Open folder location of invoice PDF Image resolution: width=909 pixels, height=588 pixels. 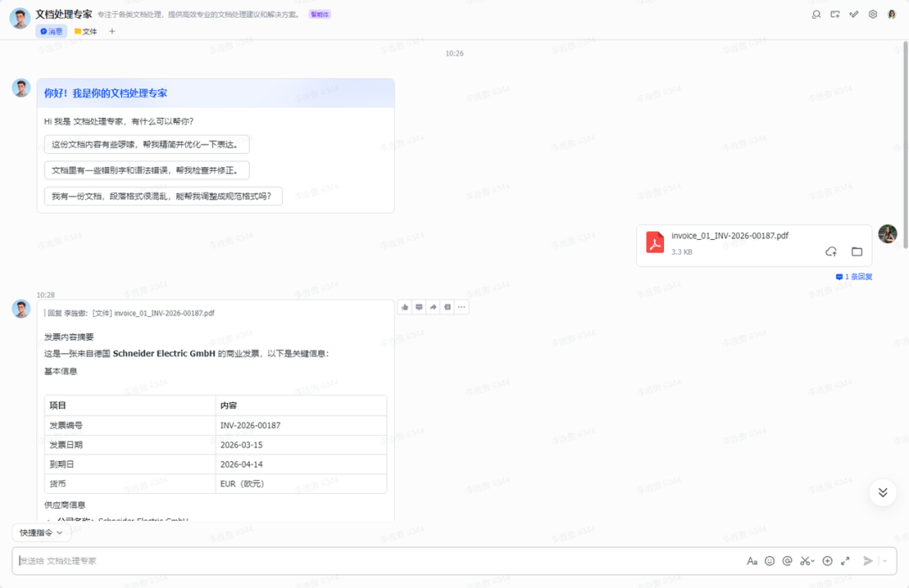[857, 252]
